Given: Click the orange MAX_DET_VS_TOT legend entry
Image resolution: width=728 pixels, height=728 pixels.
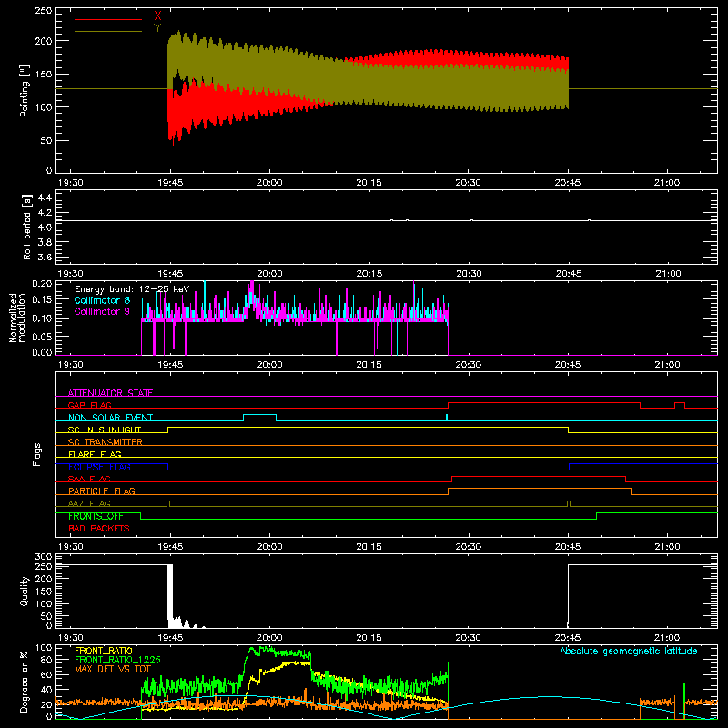Looking at the screenshot, I should pyautogui.click(x=113, y=669).
